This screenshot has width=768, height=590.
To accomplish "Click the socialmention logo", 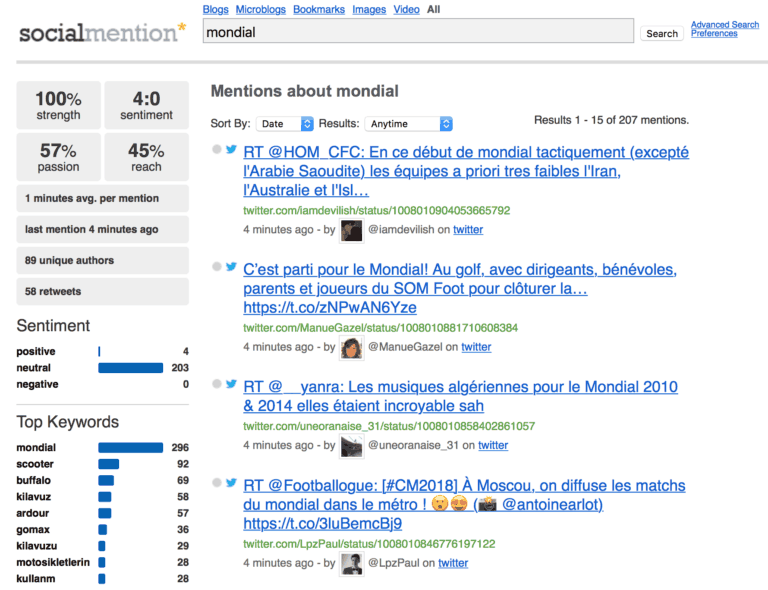I will tap(102, 33).
